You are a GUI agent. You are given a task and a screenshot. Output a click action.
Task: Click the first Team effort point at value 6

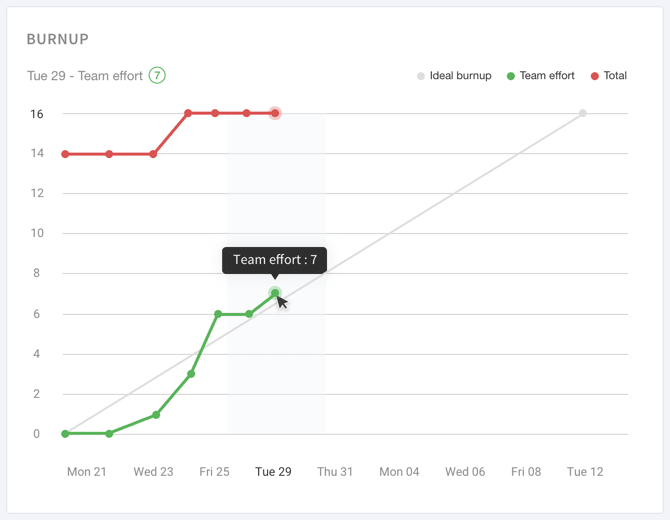click(x=218, y=314)
